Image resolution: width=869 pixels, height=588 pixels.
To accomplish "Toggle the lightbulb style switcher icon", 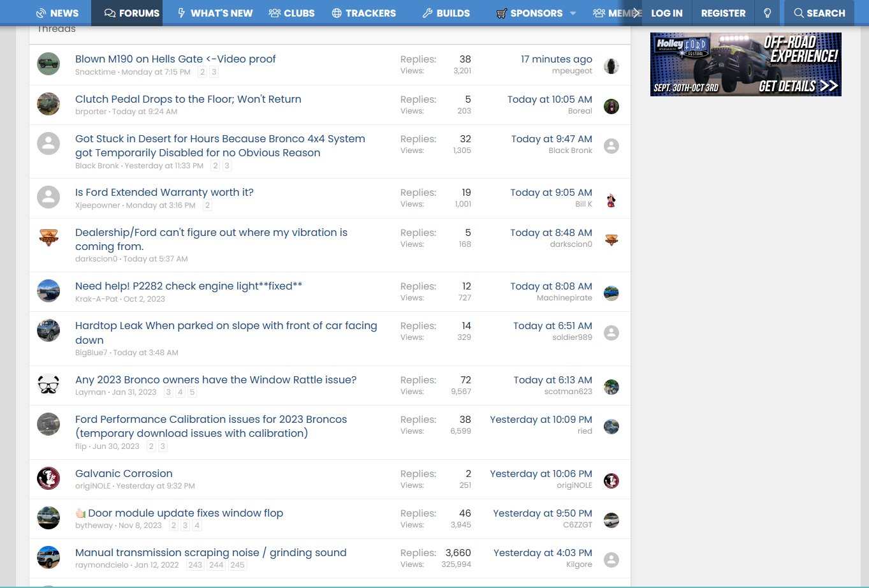I will click(768, 13).
